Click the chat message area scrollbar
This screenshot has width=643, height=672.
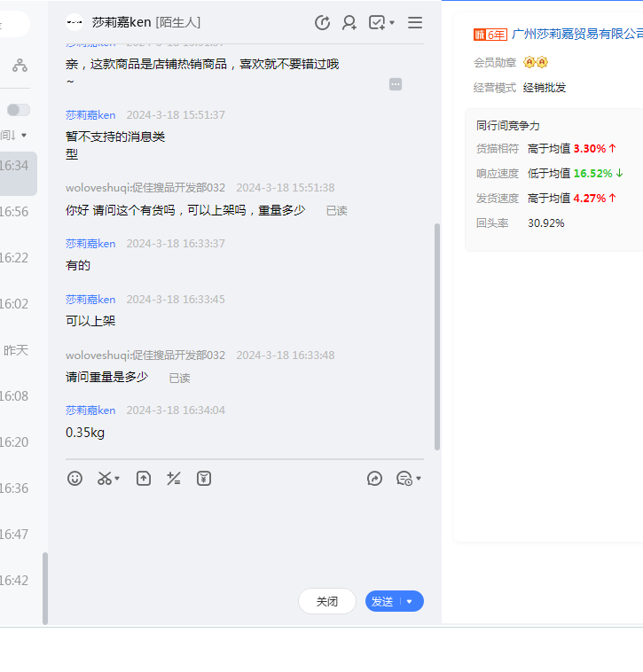436,337
